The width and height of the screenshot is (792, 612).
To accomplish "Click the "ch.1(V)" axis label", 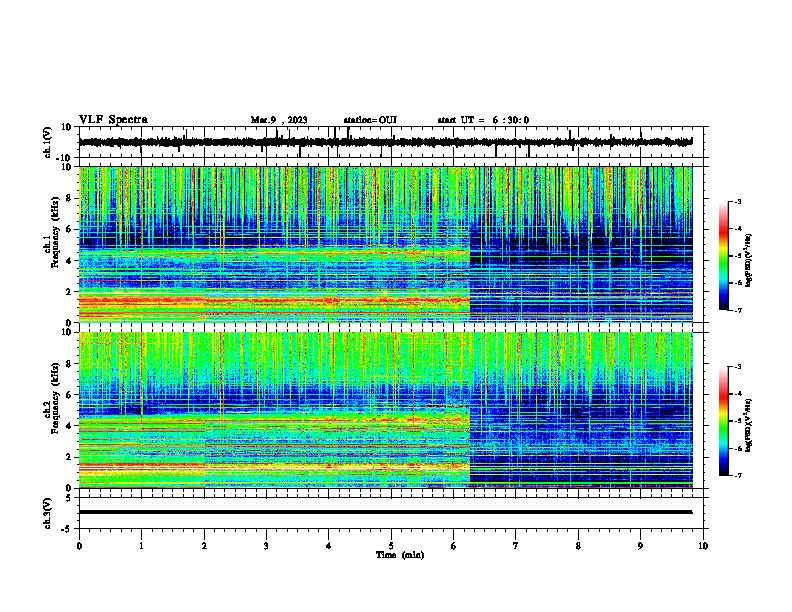I will 48,142.
